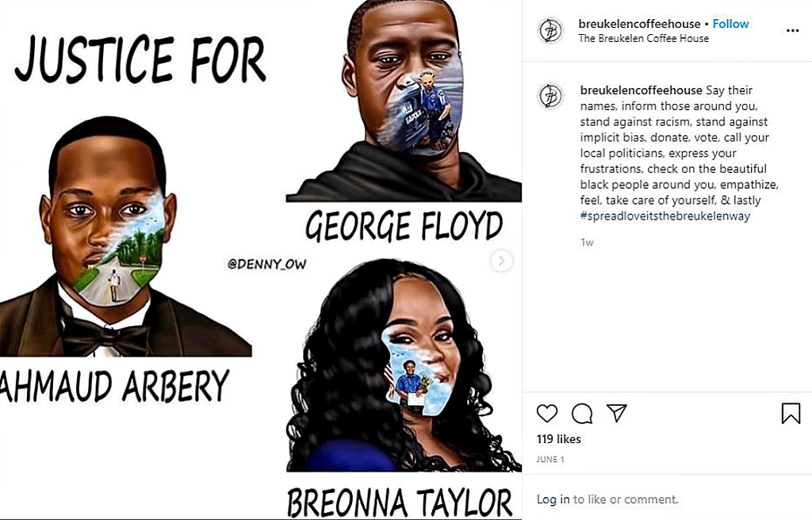Open the #spreadloveitsthebreukelenway hashtag
The image size is (812, 520).
665,216
